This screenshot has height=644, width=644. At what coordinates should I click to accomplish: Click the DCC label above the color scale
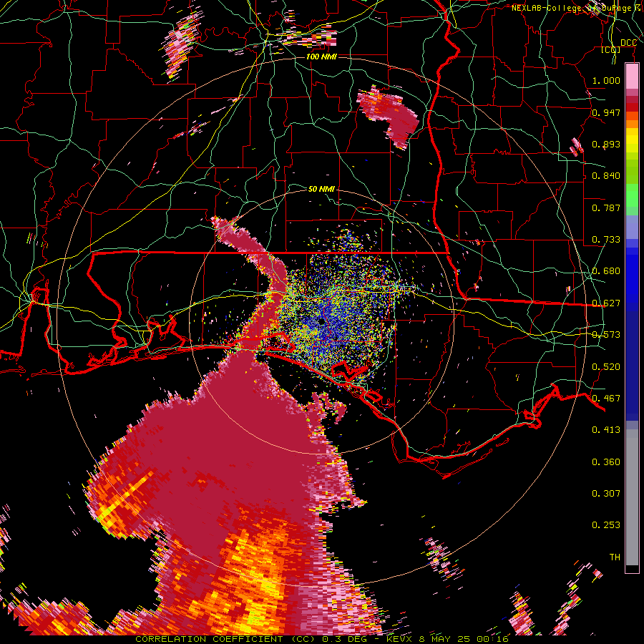point(628,43)
